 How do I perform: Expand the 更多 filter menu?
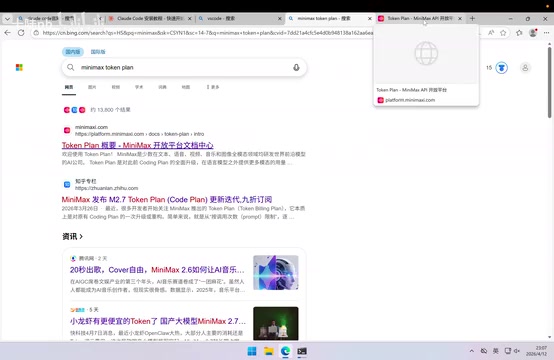point(213,87)
